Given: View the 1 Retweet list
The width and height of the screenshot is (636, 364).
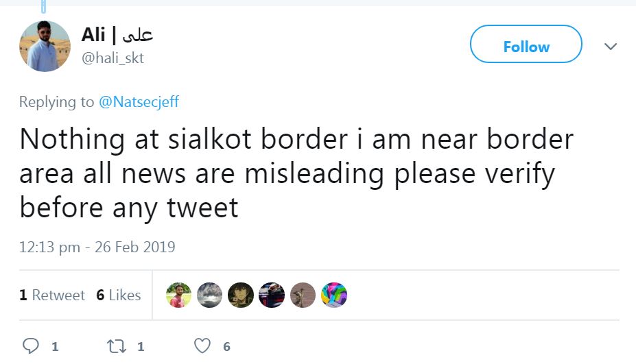Looking at the screenshot, I should (x=52, y=295).
